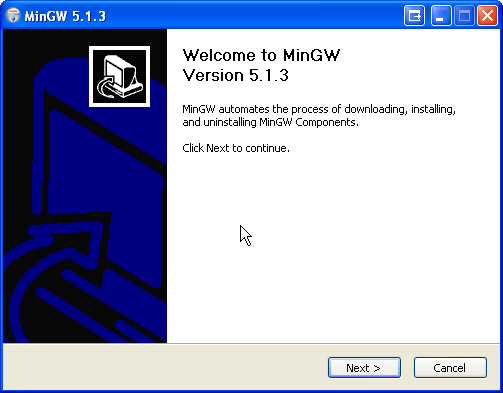Click the MinGW icon in title bar
The height and width of the screenshot is (393, 503).
13,15
